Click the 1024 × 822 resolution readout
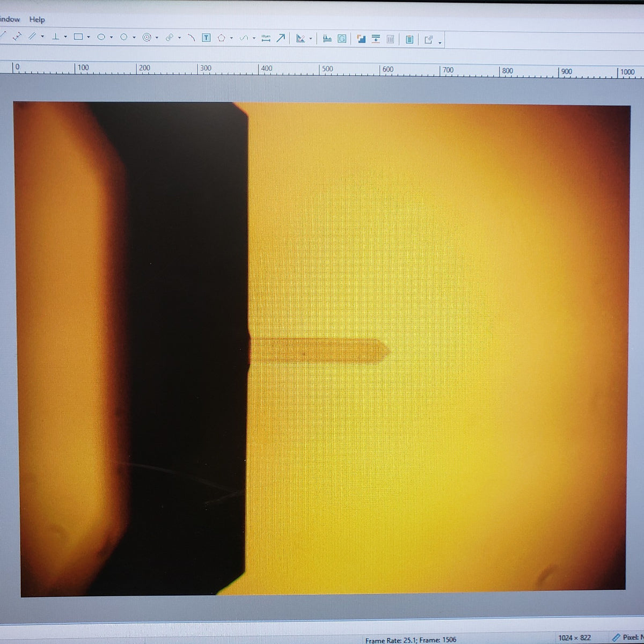This screenshot has width=644, height=644. (574, 638)
